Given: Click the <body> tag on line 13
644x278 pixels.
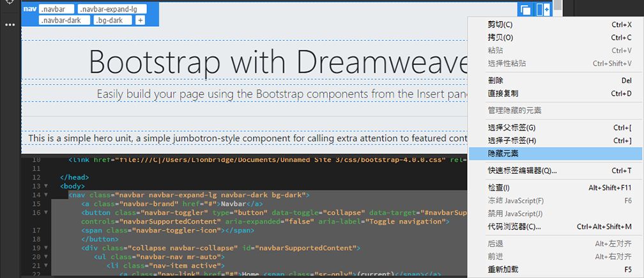Looking at the screenshot, I should (72, 187).
